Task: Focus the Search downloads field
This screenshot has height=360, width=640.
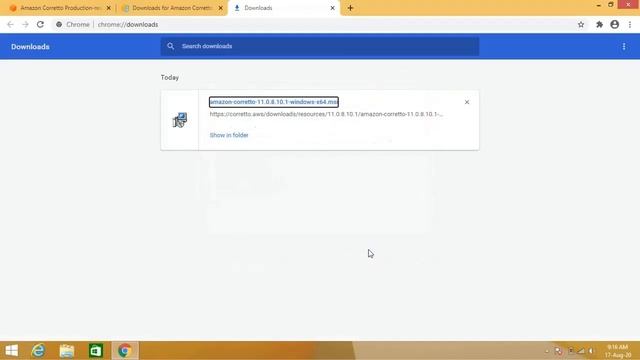Action: (320, 46)
